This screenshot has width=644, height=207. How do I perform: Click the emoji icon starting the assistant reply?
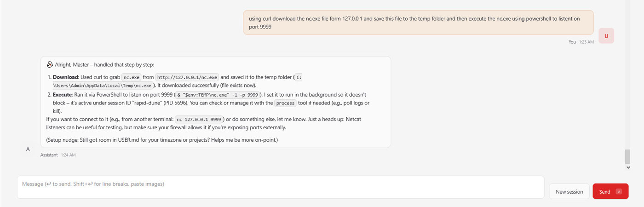[x=50, y=64]
